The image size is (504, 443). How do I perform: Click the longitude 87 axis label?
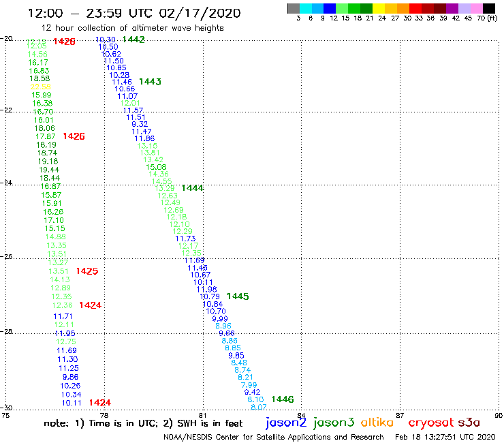400,416
